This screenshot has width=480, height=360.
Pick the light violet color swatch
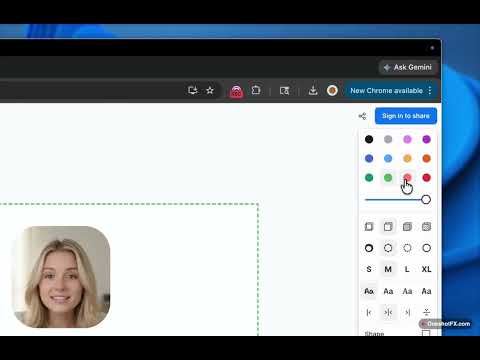[407, 139]
